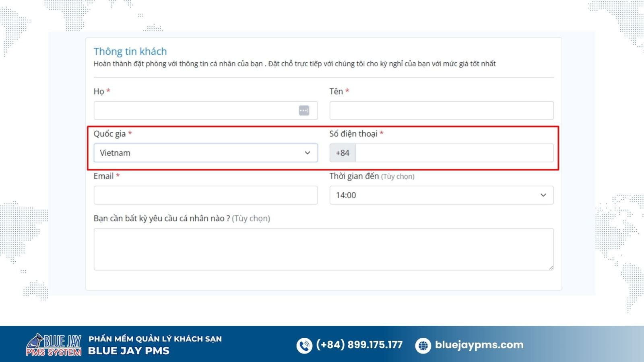Click the Số điện thoại phone number field
This screenshot has height=362, width=644.
454,153
